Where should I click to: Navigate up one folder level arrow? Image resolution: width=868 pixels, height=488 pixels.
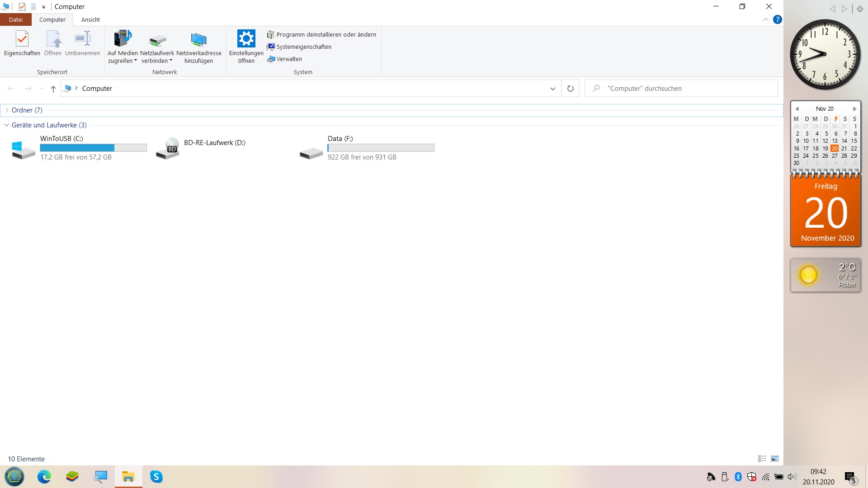[53, 89]
